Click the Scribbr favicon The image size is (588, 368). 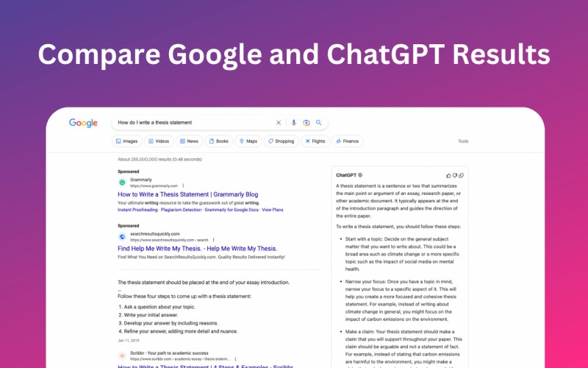(x=122, y=355)
